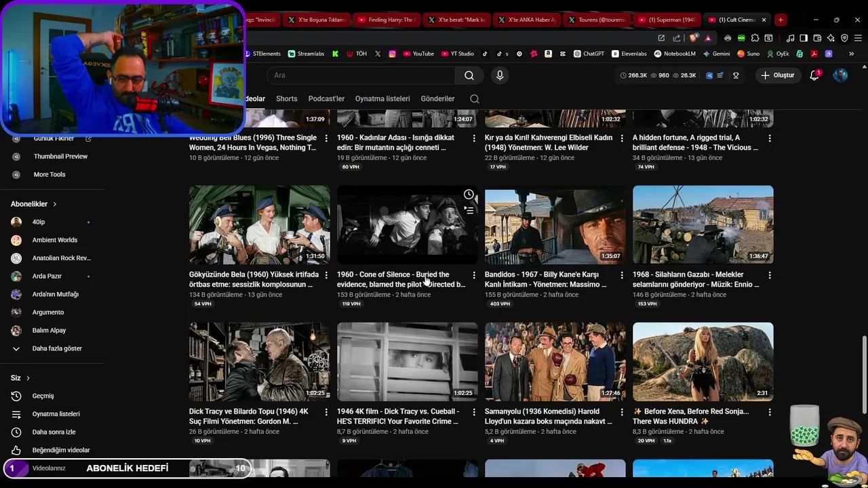Open Samanyolu (1936 Komedisi) video title
The image size is (868, 488).
click(x=548, y=416)
